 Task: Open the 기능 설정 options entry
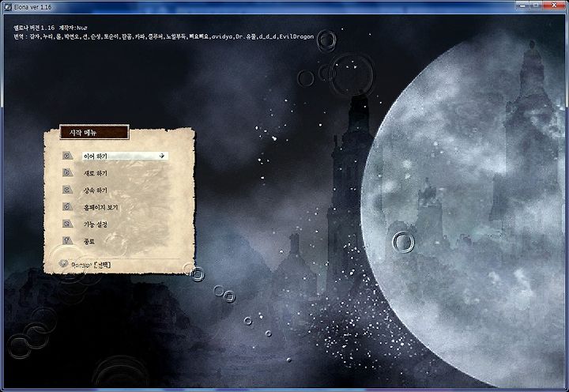point(96,224)
